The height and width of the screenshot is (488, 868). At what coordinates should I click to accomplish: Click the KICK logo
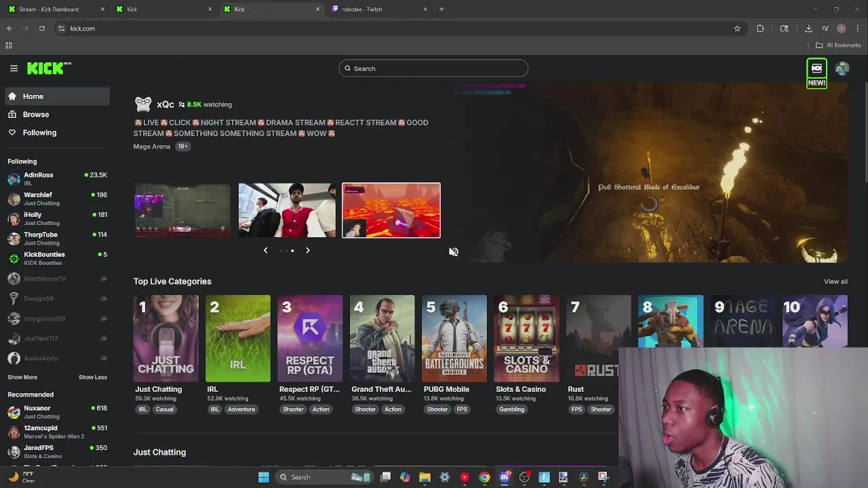tap(49, 68)
